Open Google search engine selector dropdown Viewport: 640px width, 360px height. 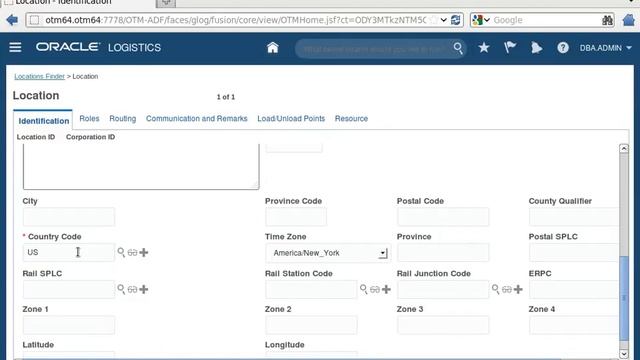481,20
